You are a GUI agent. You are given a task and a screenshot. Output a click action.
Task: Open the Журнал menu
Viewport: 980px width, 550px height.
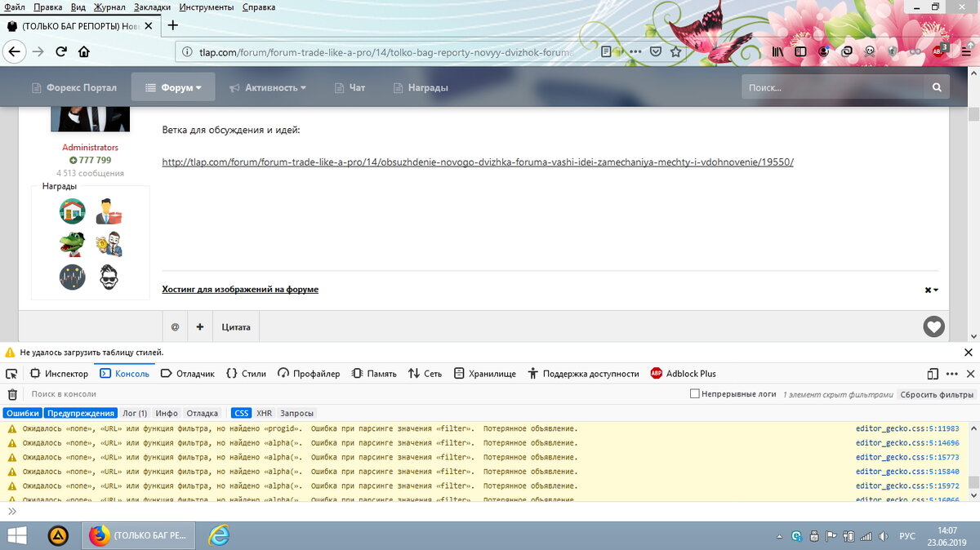[109, 7]
